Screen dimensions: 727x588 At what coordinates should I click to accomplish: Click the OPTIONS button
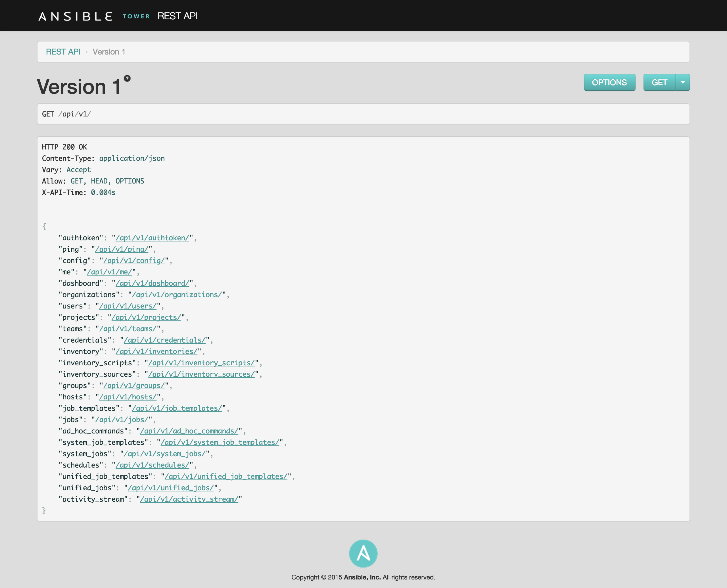click(x=609, y=82)
